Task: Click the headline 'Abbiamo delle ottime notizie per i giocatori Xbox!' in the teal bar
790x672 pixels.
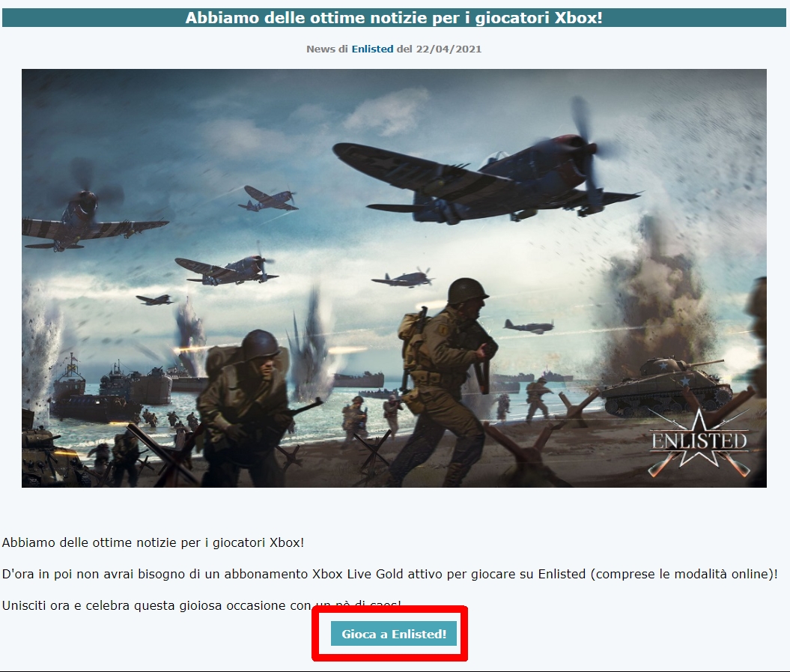Action: click(394, 18)
